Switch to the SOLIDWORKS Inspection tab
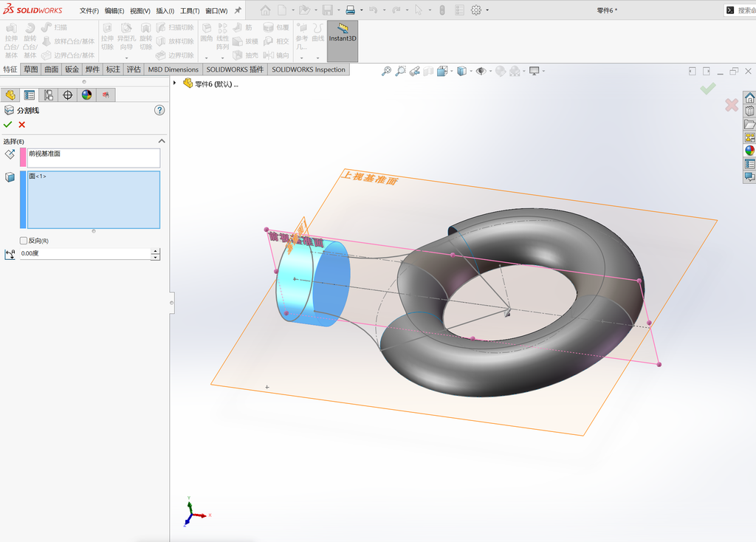Screen dimensions: 756x542 309,69
